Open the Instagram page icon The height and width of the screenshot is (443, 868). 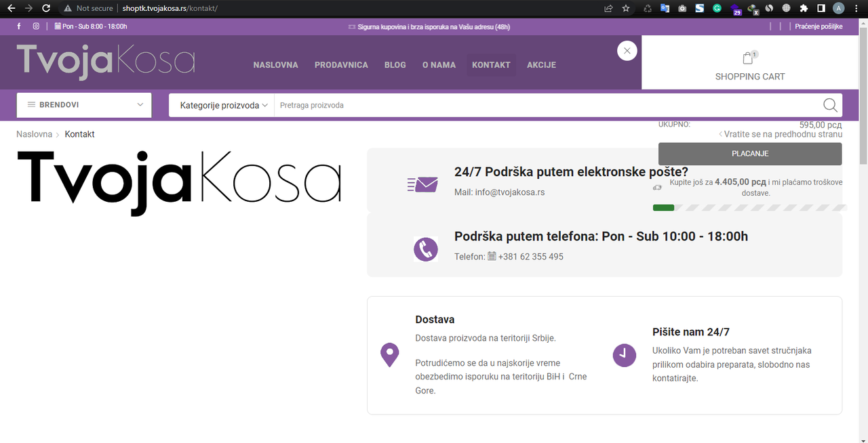coord(36,26)
